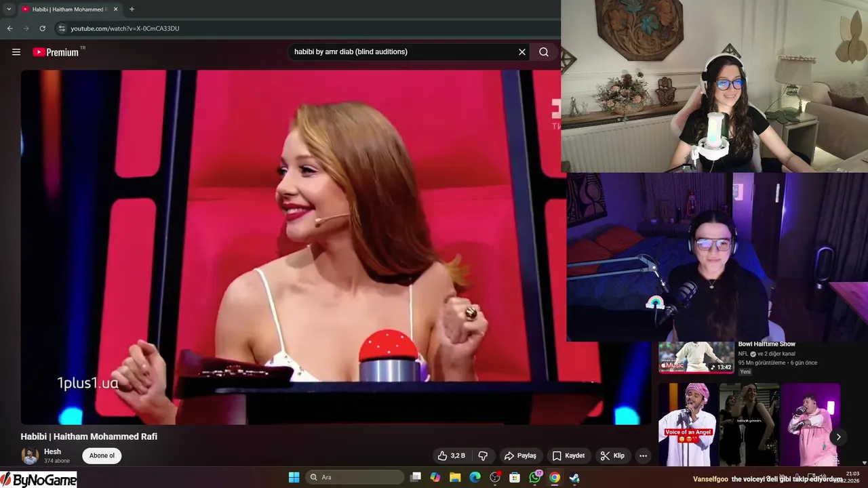Show next Shorts with the right arrow
868x488 pixels.
[838, 437]
